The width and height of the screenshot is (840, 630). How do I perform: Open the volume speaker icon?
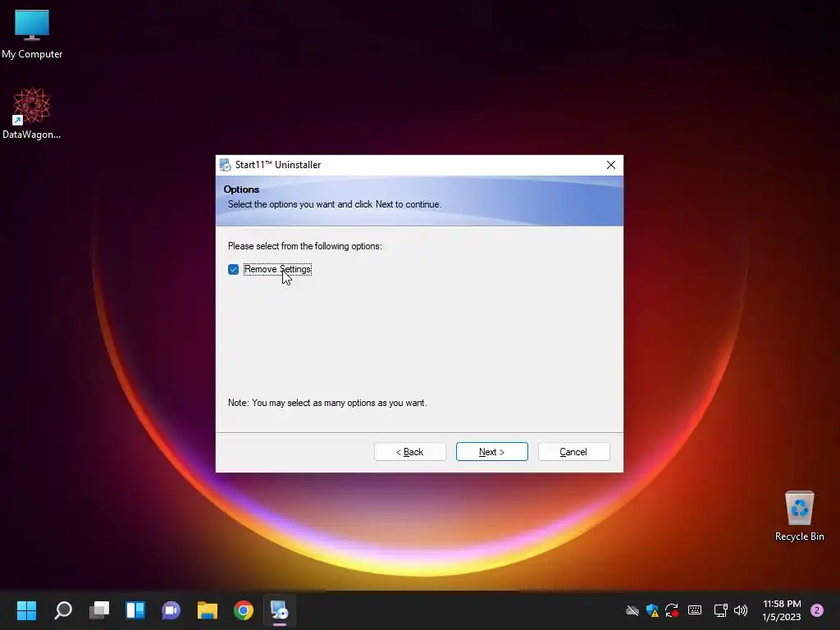(x=741, y=610)
